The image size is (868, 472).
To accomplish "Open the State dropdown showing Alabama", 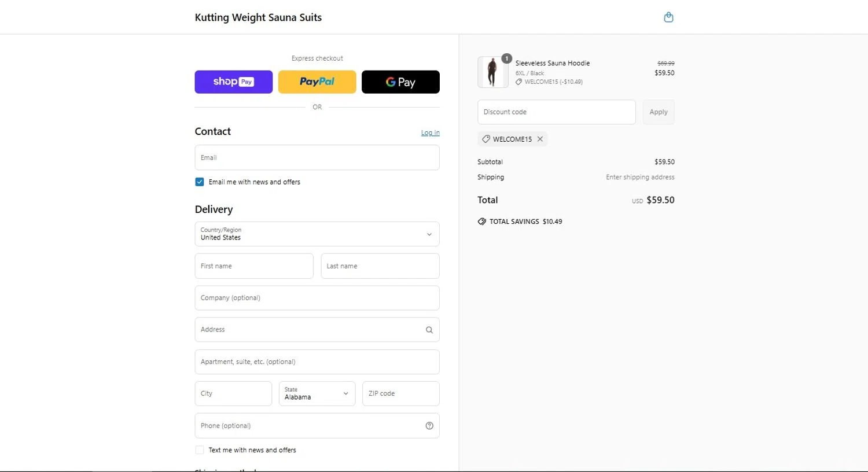I will tap(317, 393).
